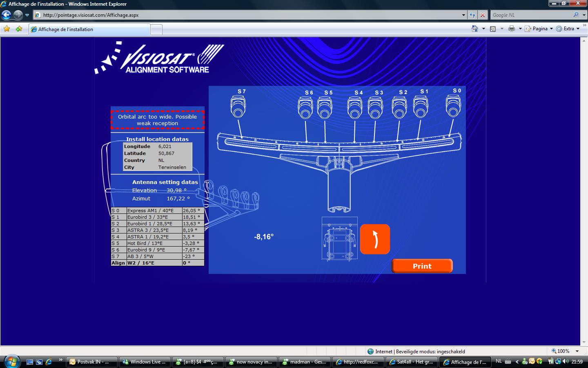Screen dimensions: 588x368
Task: Stop page loading with the red X icon
Action: 483,15
